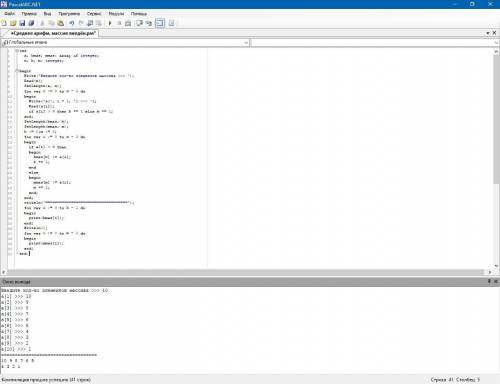Click the Compile icon next to stop
The image size is (500, 384).
pos(128,23)
